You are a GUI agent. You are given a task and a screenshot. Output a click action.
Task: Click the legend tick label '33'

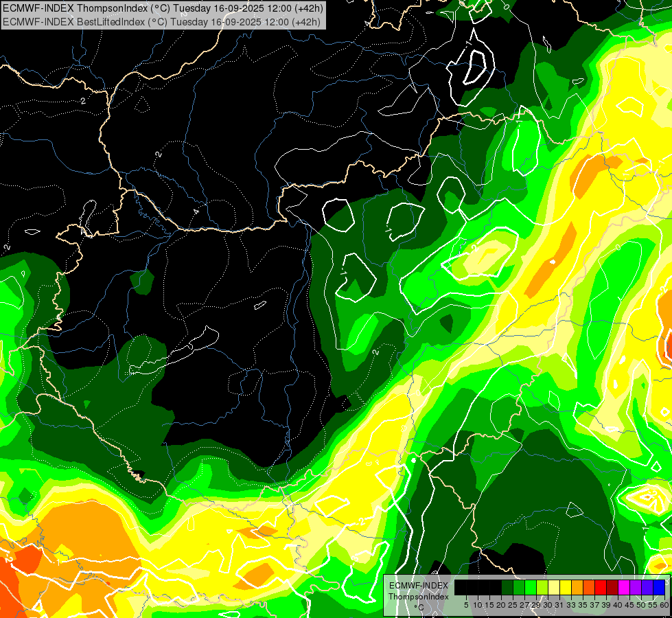click(x=571, y=605)
